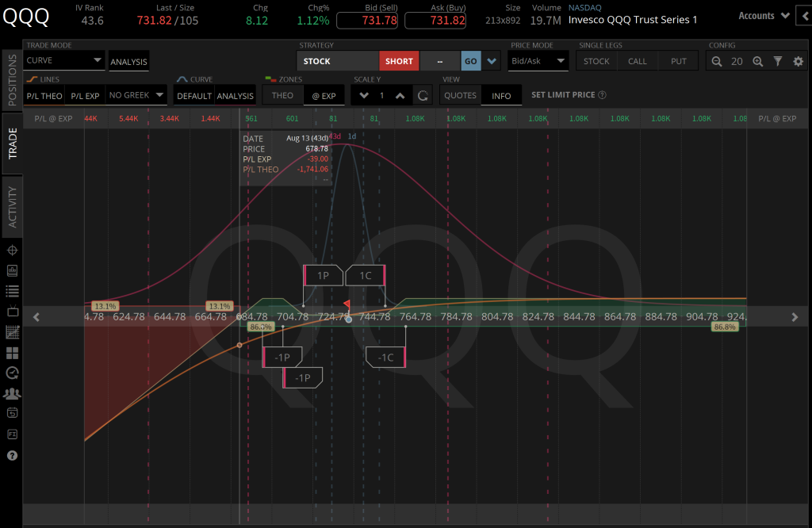This screenshot has width=812, height=528.
Task: Click the Bid (Sell) 731.78 price
Action: (x=367, y=20)
